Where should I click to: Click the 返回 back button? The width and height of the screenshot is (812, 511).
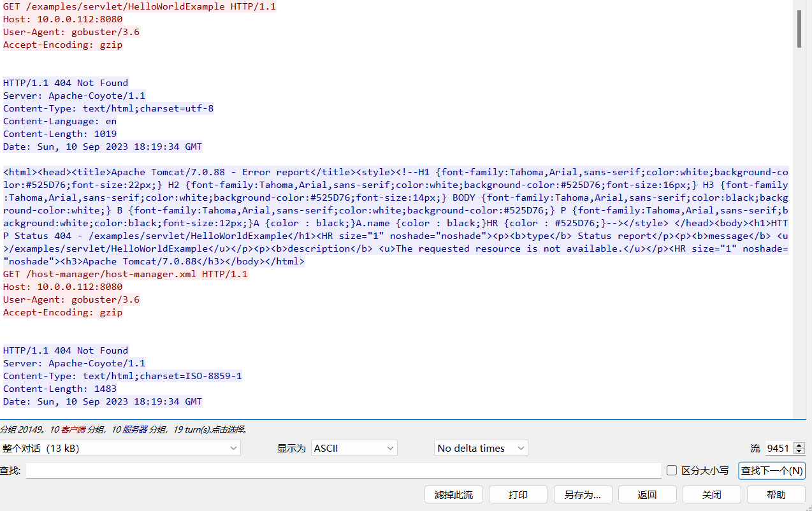tap(647, 494)
